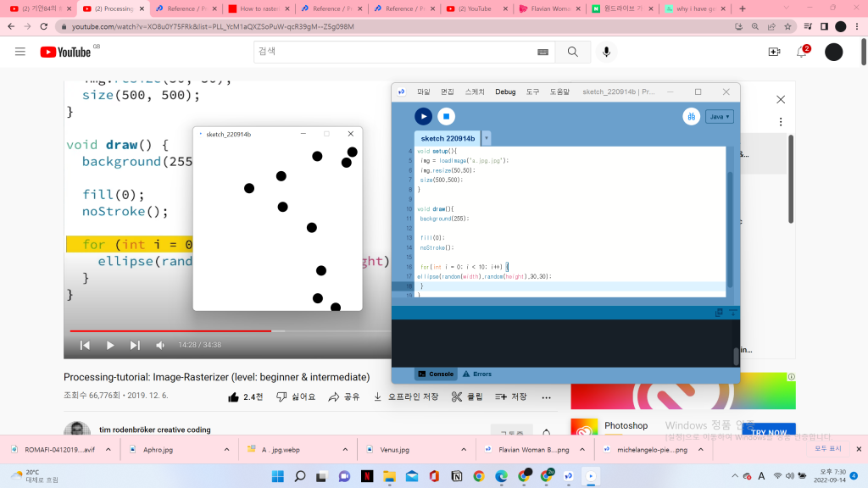Open the 스케치 menu in Processing

coord(475,91)
